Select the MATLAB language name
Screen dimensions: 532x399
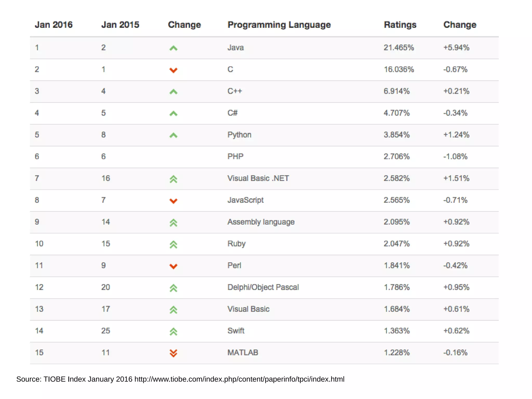coord(243,352)
